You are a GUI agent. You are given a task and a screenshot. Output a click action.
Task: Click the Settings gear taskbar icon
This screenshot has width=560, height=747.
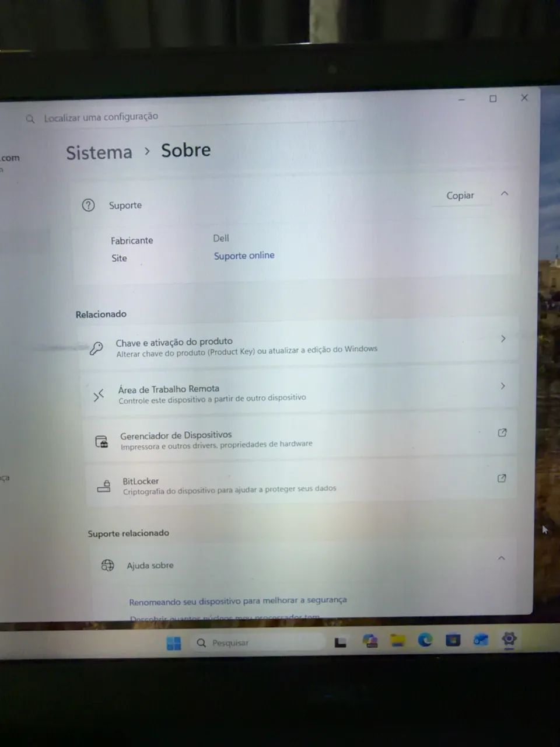tap(509, 638)
